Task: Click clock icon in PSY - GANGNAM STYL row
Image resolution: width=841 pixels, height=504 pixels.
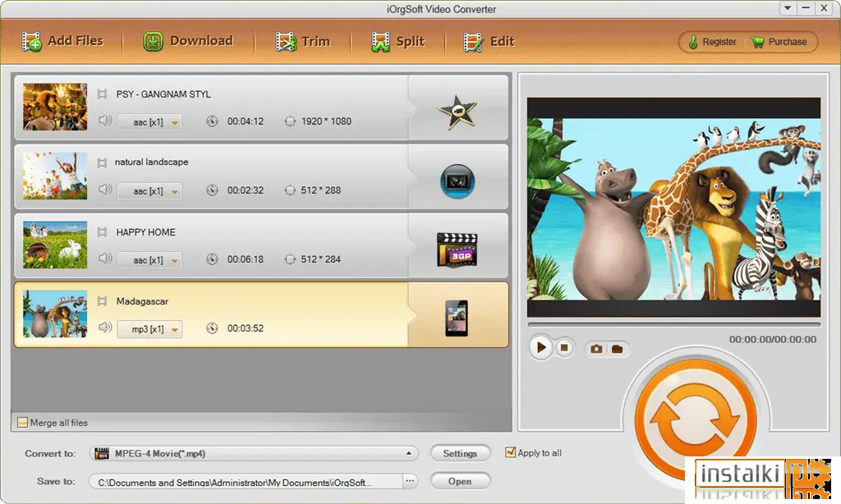Action: click(x=213, y=121)
